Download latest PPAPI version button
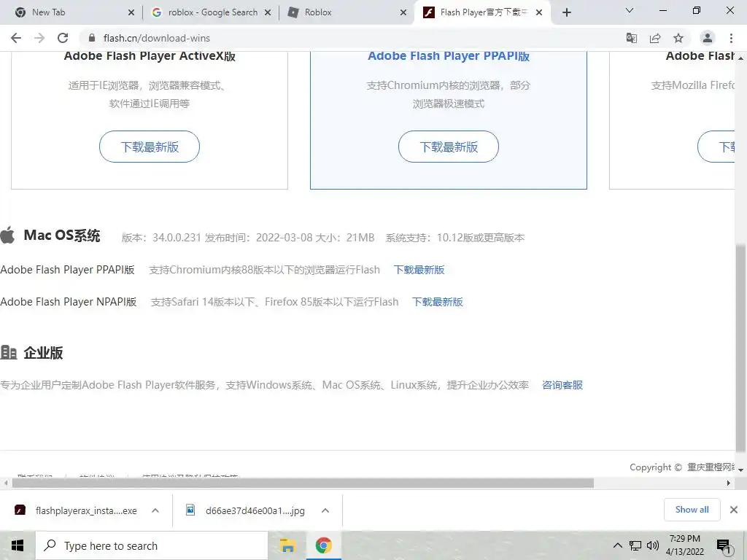Image resolution: width=747 pixels, height=560 pixels. (x=449, y=147)
